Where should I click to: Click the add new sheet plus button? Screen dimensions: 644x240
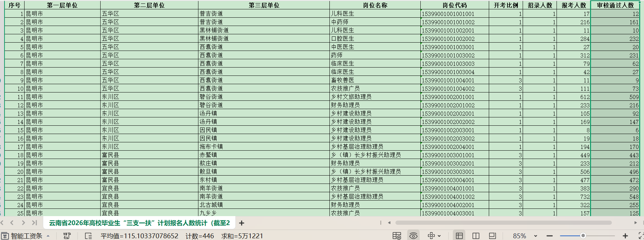242,223
